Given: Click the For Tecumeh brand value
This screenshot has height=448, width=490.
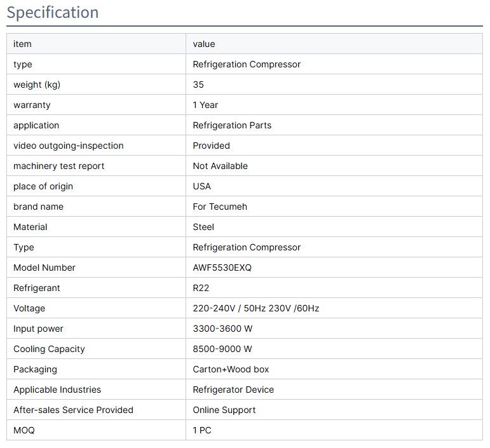Looking at the screenshot, I should 220,207.
